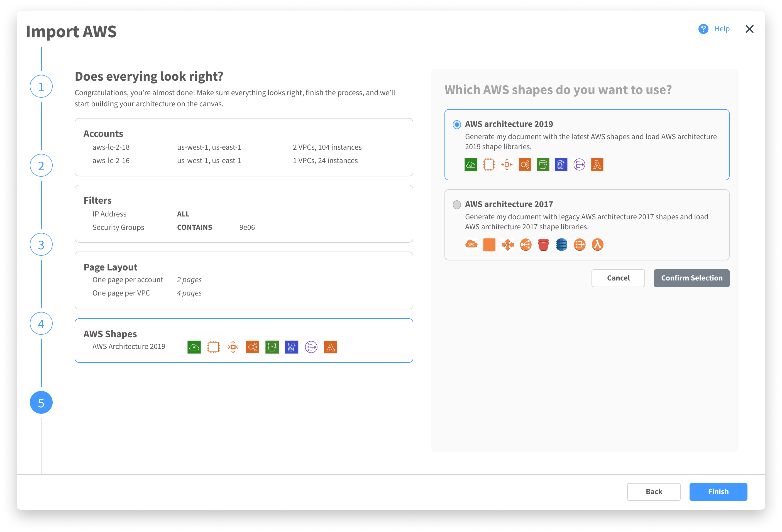
Task: Click orange VPC cloud icon in 2017 option
Action: point(471,245)
